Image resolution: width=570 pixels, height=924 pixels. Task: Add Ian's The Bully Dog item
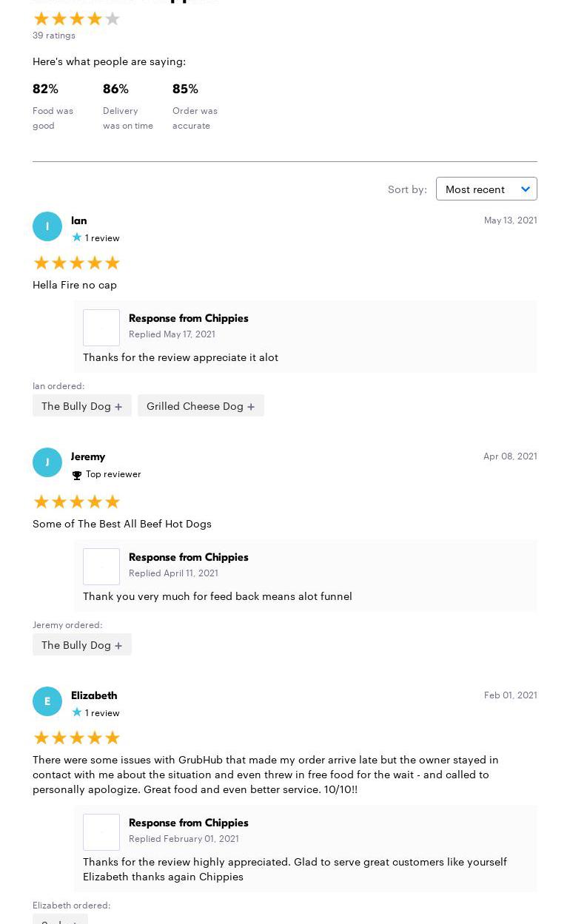(x=82, y=405)
